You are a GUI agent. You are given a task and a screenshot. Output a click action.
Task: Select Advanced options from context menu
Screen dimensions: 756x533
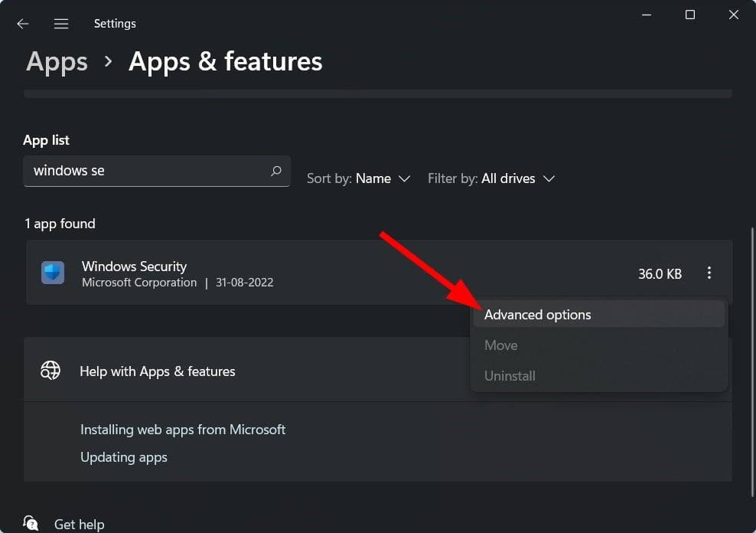(538, 315)
